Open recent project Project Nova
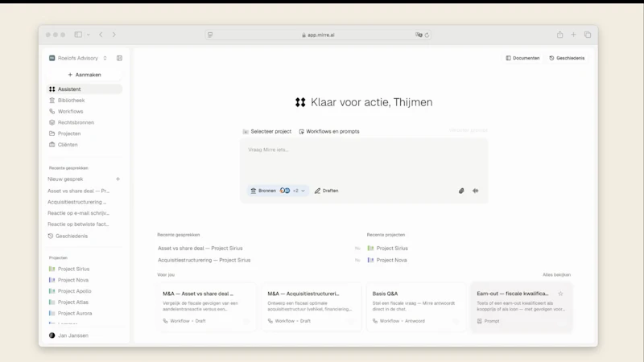644x362 pixels. (387, 260)
